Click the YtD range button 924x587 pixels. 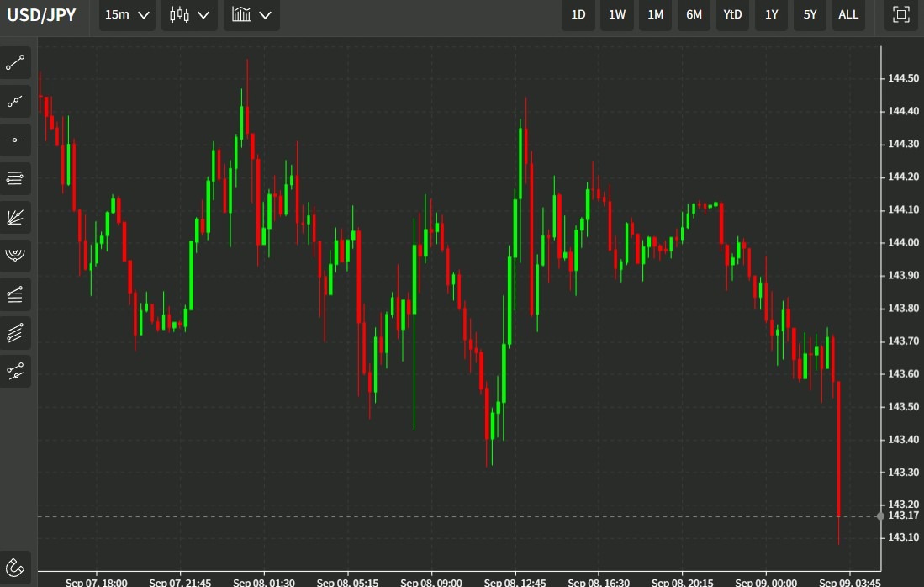coord(732,14)
